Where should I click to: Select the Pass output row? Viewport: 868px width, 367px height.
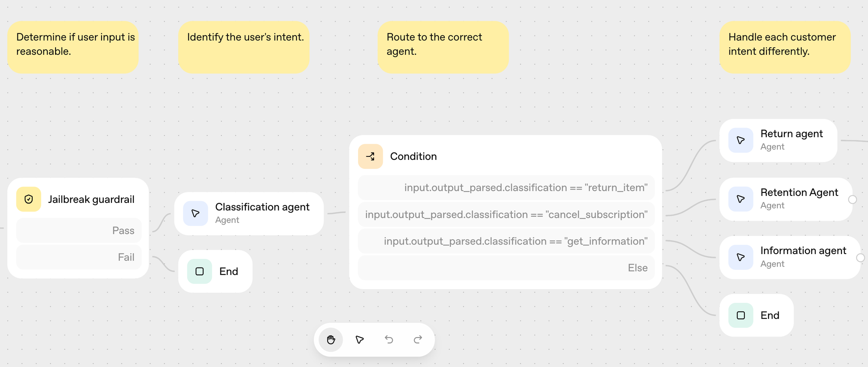79,231
